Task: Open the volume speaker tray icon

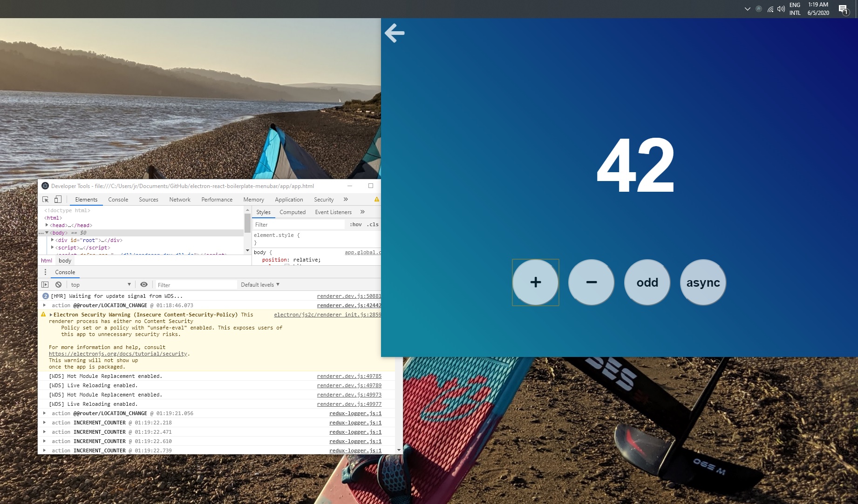Action: click(781, 9)
